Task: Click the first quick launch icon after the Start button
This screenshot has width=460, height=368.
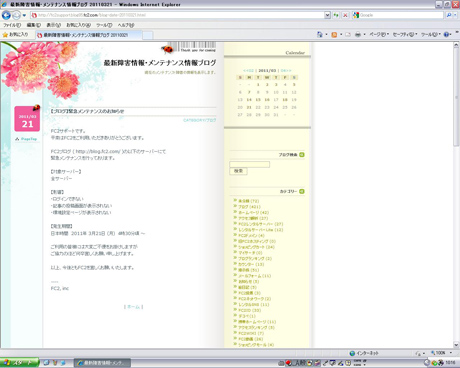Action: pos(46,363)
